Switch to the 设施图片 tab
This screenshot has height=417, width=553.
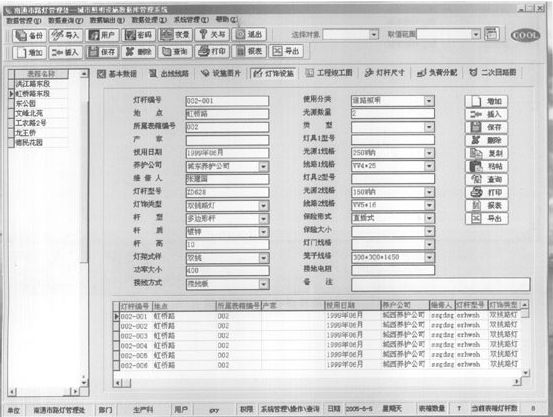point(221,73)
